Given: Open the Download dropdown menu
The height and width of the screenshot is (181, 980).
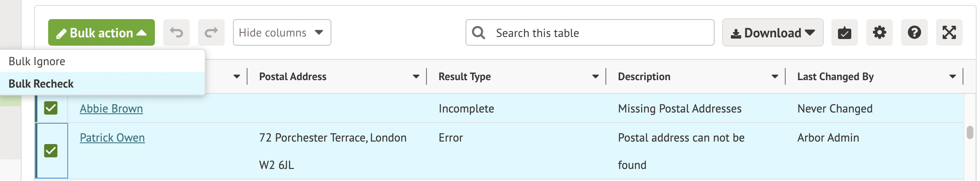Looking at the screenshot, I should point(772,32).
